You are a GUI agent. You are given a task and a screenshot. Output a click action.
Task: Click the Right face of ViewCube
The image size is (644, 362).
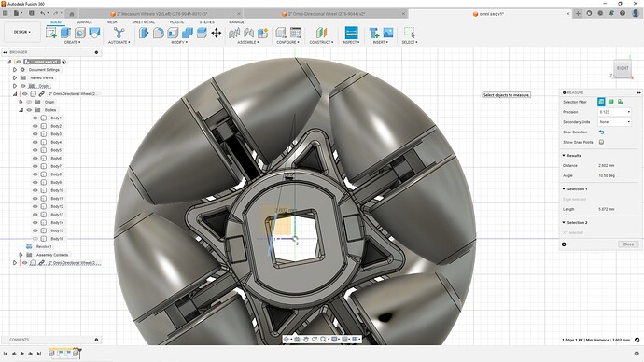623,68
